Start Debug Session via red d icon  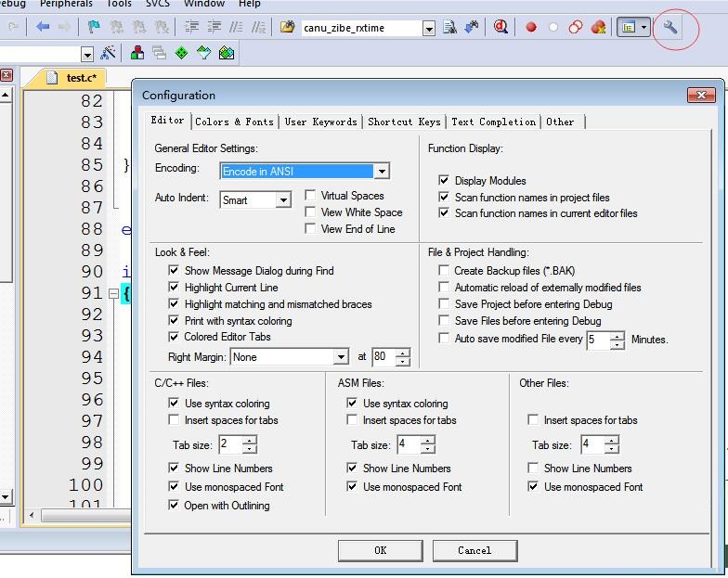pyautogui.click(x=500, y=28)
